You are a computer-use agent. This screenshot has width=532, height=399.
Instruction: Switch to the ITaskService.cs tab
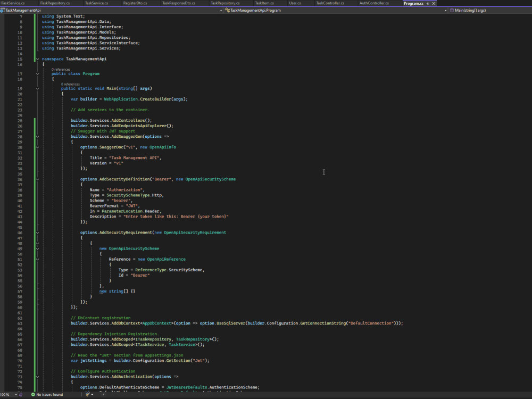13,3
